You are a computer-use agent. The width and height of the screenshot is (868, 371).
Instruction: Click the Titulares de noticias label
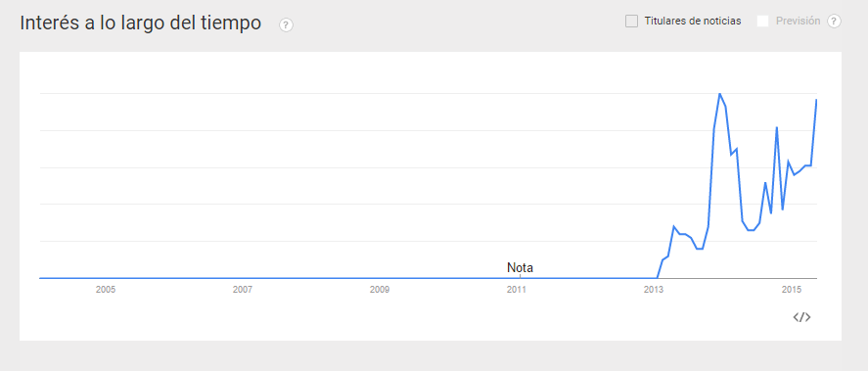tap(693, 22)
